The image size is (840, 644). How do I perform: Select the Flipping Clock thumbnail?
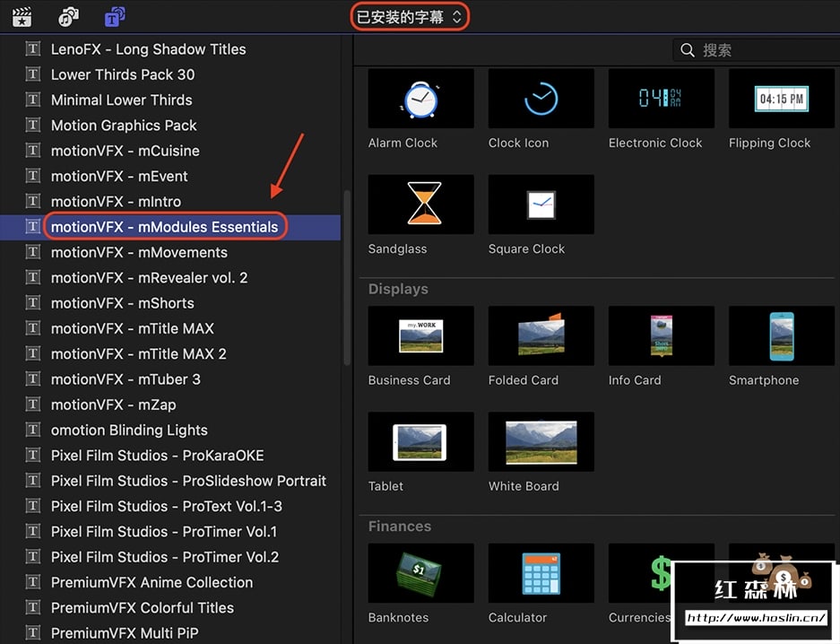point(782,98)
